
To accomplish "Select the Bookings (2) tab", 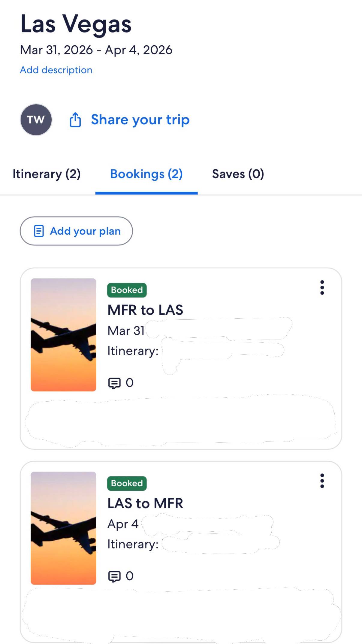I will 146,174.
